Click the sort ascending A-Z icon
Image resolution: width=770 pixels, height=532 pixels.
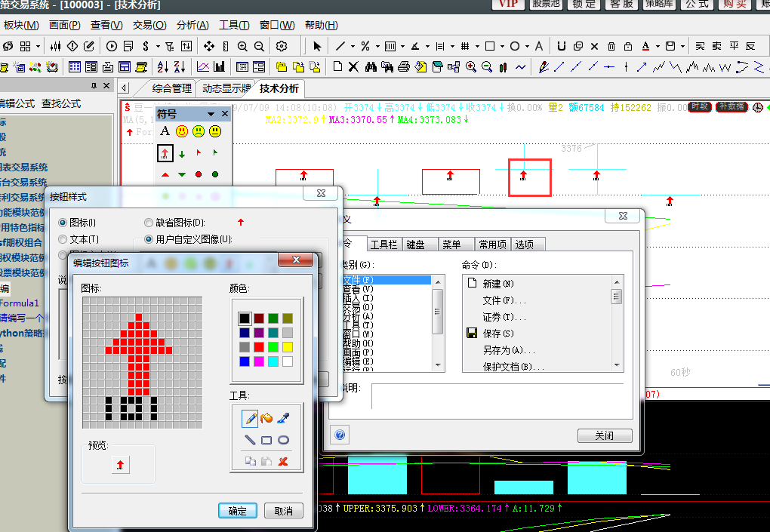[163, 66]
